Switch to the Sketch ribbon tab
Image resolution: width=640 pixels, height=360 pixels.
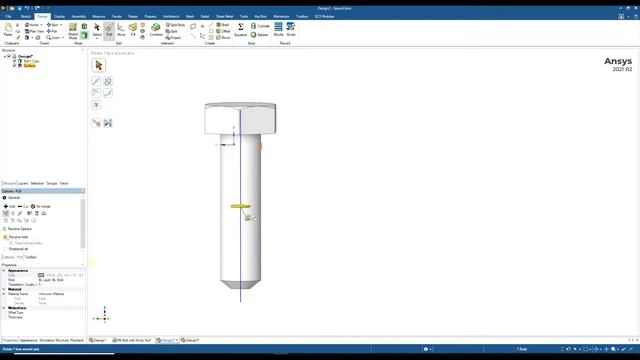pyautogui.click(x=25, y=17)
